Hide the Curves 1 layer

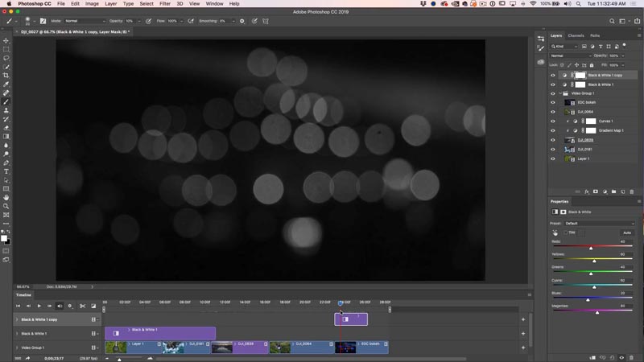(553, 121)
